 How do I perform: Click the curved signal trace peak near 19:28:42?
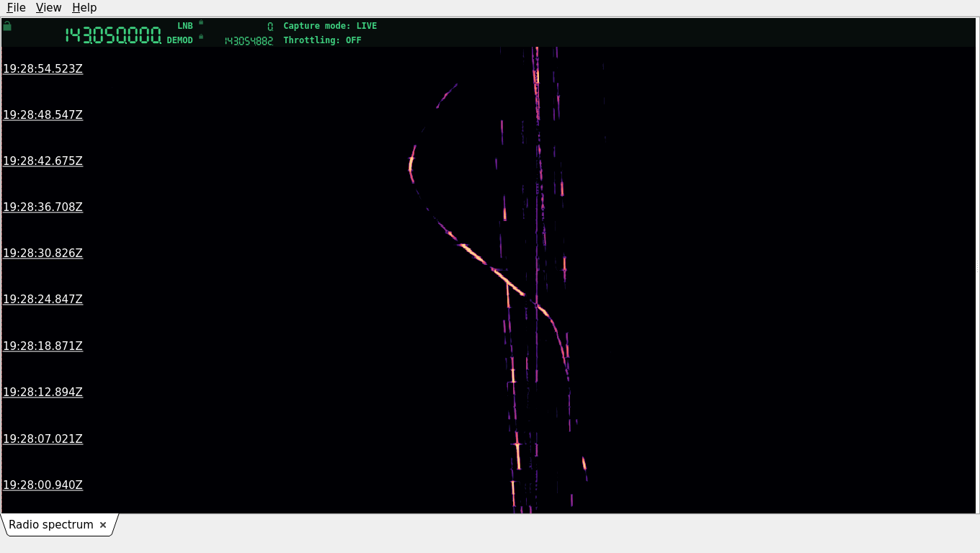point(411,165)
